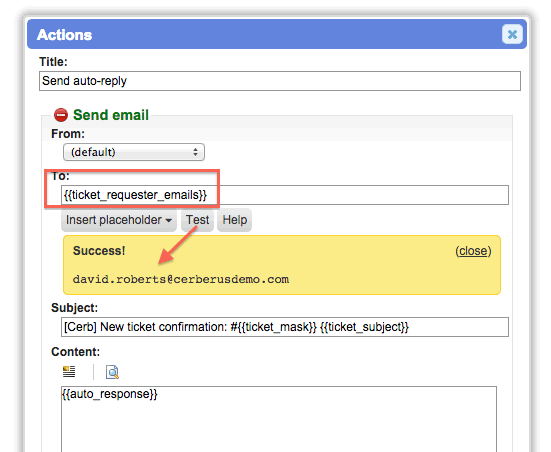Viewport: 551px width, 452px height.
Task: Click the preview magnifier page icon
Action: coord(112,372)
